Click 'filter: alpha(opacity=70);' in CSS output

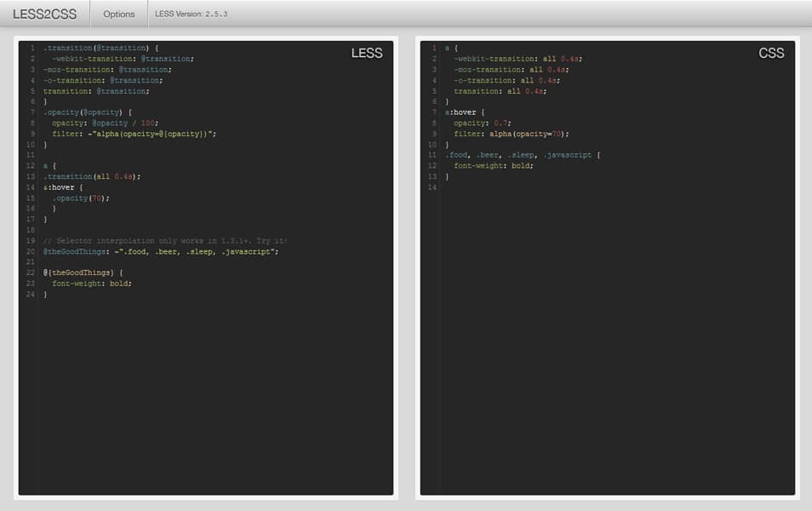click(512, 135)
